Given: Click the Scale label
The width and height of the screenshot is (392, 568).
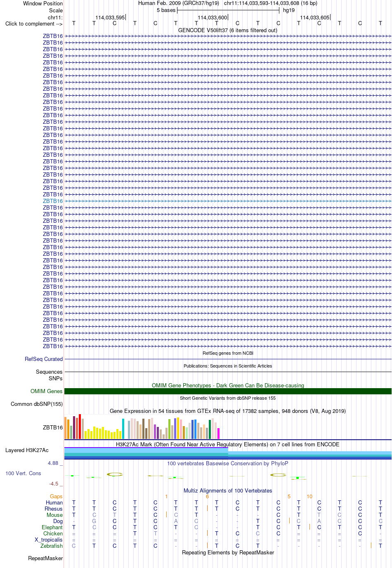Looking at the screenshot, I should point(56,10).
